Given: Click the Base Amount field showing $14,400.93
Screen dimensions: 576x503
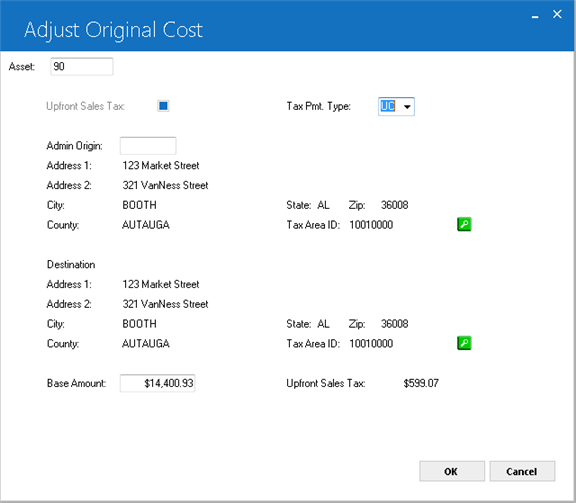Looking at the screenshot, I should pyautogui.click(x=157, y=383).
